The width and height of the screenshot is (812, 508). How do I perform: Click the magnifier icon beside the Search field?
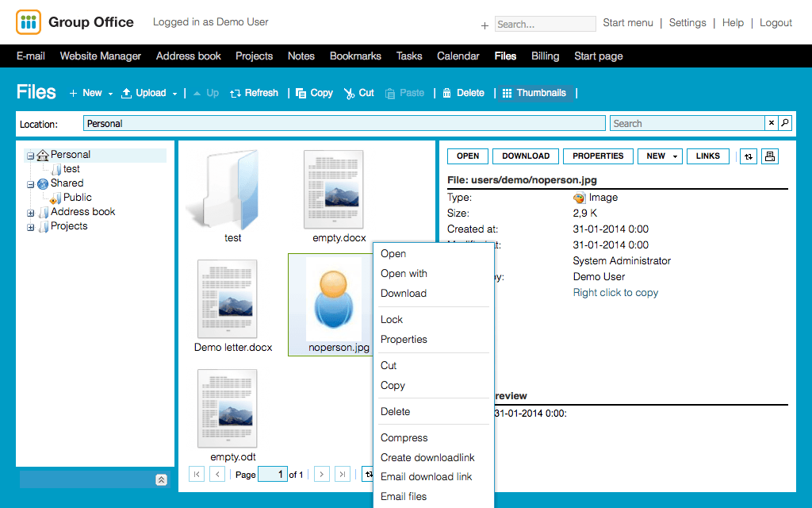tap(785, 123)
